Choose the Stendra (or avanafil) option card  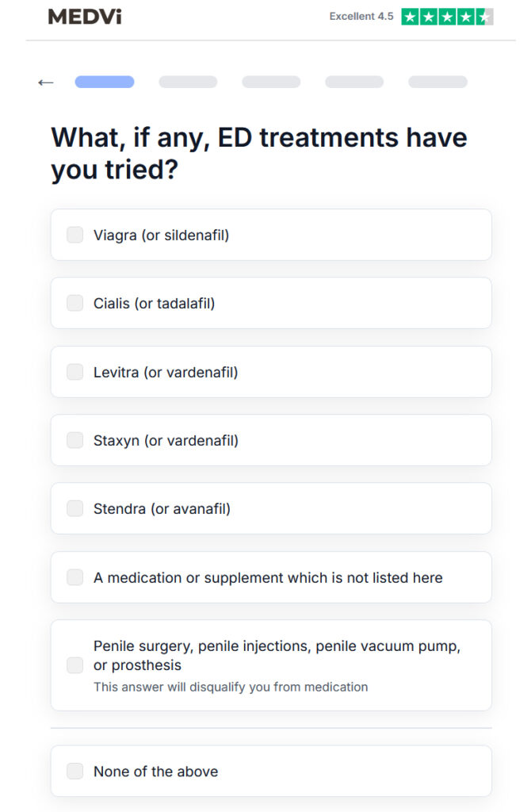coord(271,508)
